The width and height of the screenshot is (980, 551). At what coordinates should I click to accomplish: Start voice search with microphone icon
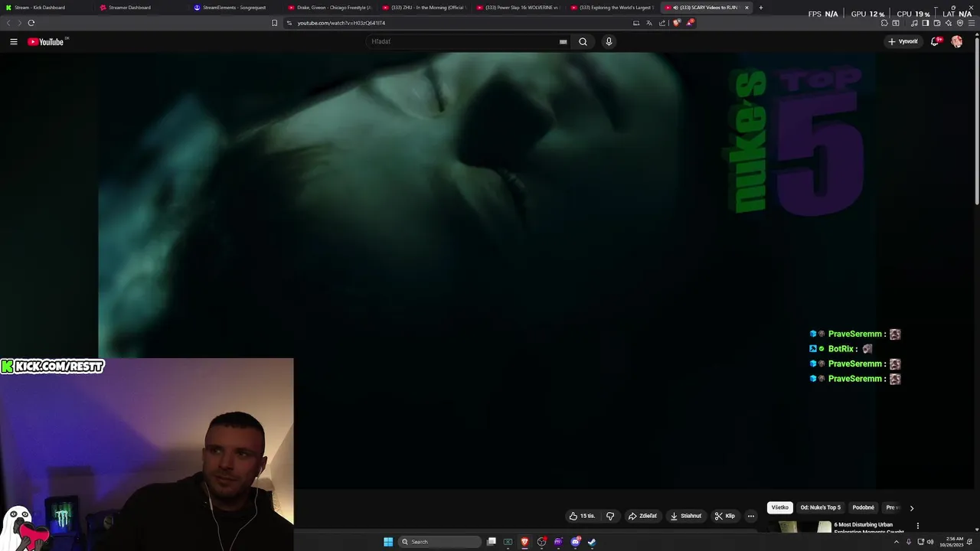(x=609, y=41)
